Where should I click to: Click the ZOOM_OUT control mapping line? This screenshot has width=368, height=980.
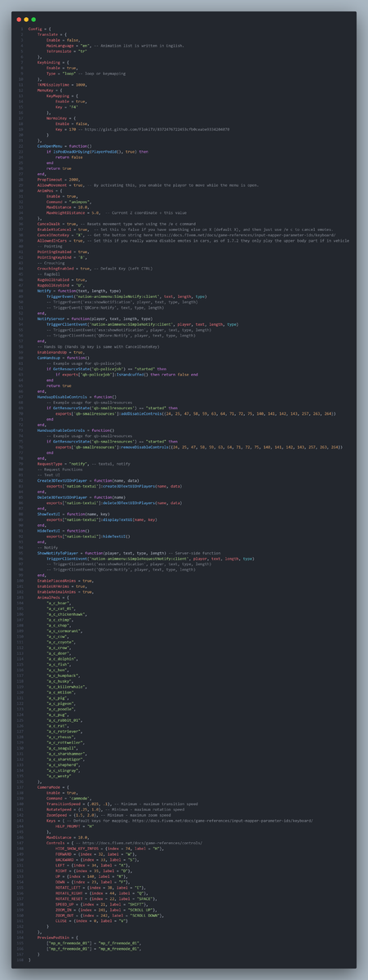[x=109, y=915]
